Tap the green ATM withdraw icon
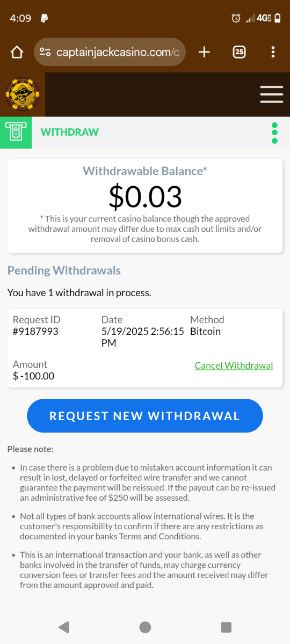 tap(16, 132)
